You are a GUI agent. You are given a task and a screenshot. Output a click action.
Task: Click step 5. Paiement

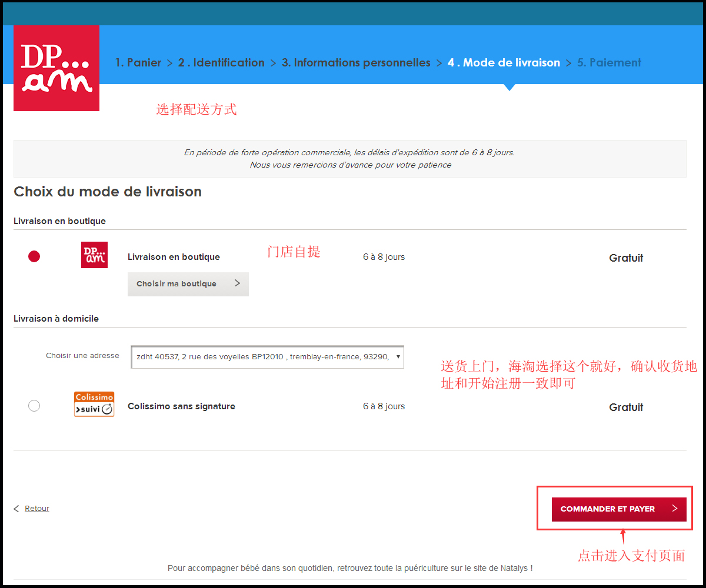(609, 62)
